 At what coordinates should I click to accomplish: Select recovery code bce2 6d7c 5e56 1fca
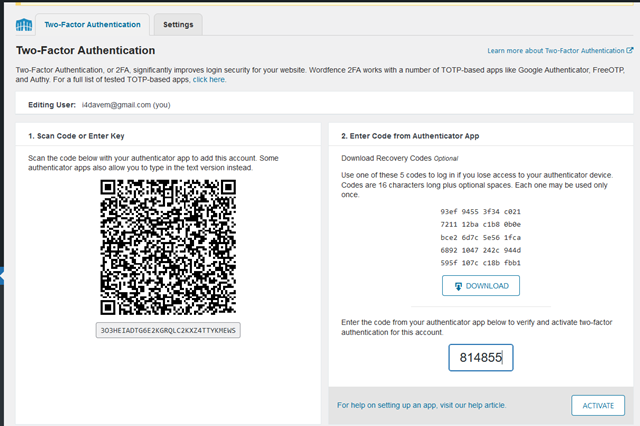(x=480, y=237)
